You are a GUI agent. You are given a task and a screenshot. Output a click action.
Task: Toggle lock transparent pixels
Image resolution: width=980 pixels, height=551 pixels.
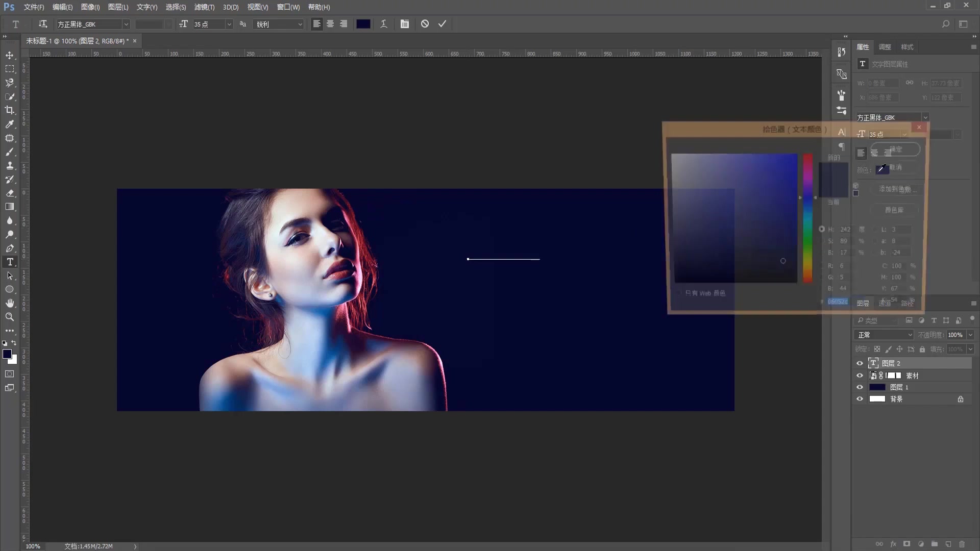coord(877,349)
